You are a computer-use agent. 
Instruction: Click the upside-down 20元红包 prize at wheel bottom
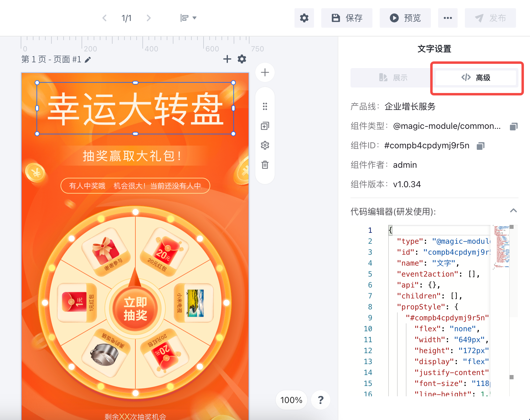coord(165,353)
